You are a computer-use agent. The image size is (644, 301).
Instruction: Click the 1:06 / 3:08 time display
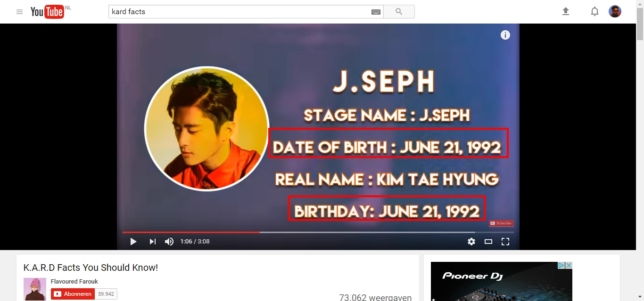tap(195, 242)
